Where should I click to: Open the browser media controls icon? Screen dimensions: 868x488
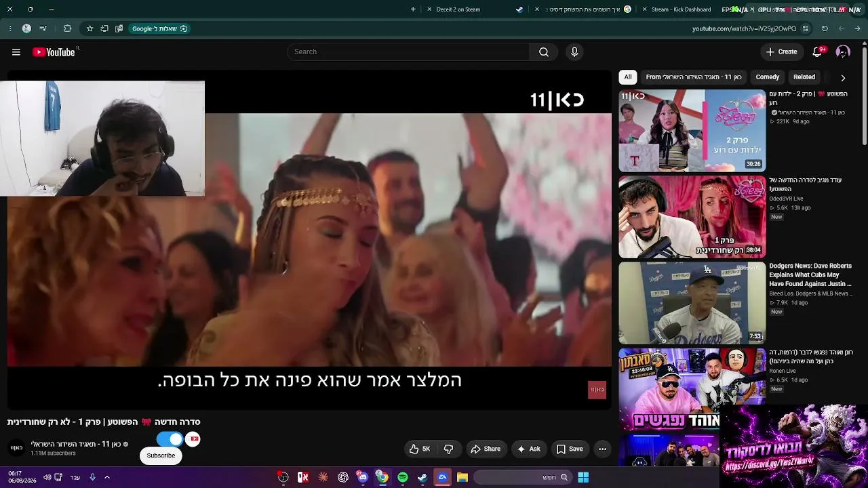(43, 28)
